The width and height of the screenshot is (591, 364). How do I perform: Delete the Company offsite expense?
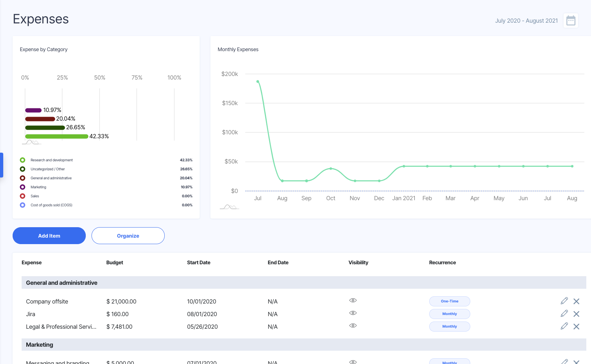coord(576,301)
